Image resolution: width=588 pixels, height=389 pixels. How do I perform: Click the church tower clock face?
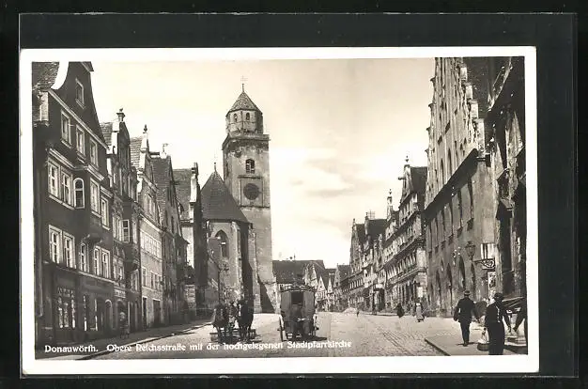[251, 192]
